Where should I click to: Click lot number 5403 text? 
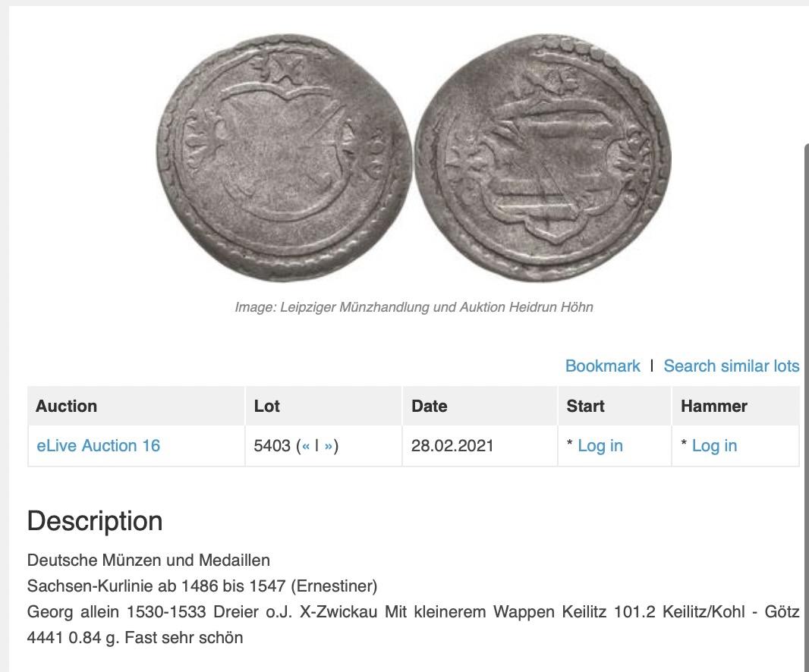click(272, 445)
